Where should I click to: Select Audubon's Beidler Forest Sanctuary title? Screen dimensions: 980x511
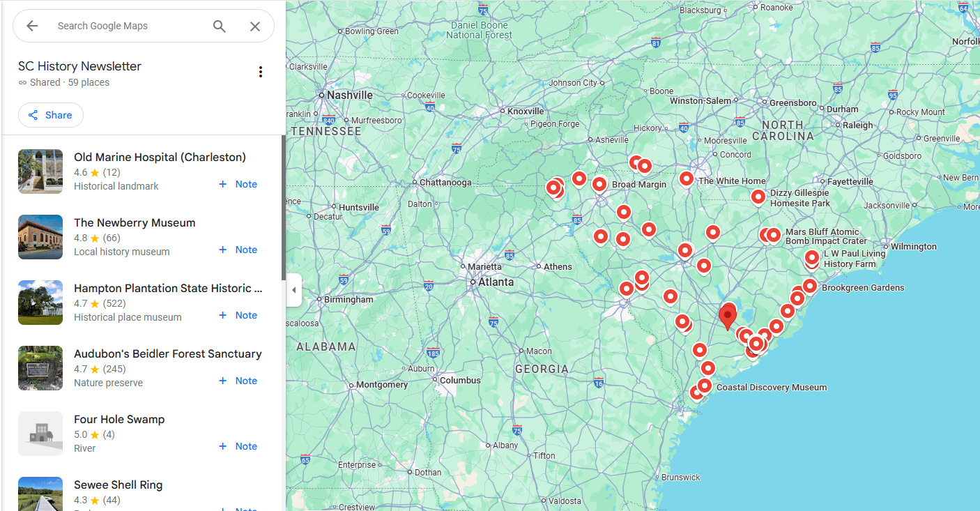tap(168, 354)
